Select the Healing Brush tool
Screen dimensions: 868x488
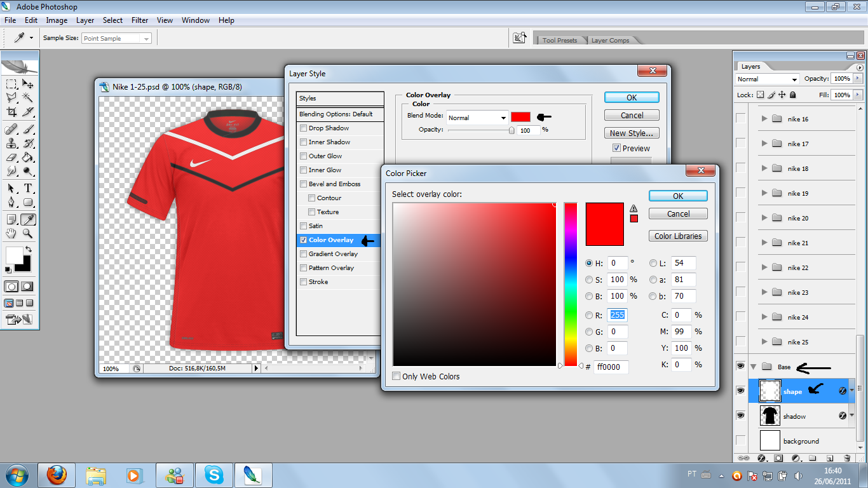point(11,129)
